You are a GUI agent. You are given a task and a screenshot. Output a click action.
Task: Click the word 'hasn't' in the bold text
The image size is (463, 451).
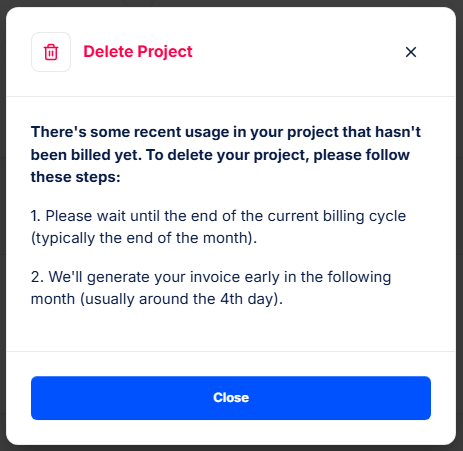coord(398,132)
